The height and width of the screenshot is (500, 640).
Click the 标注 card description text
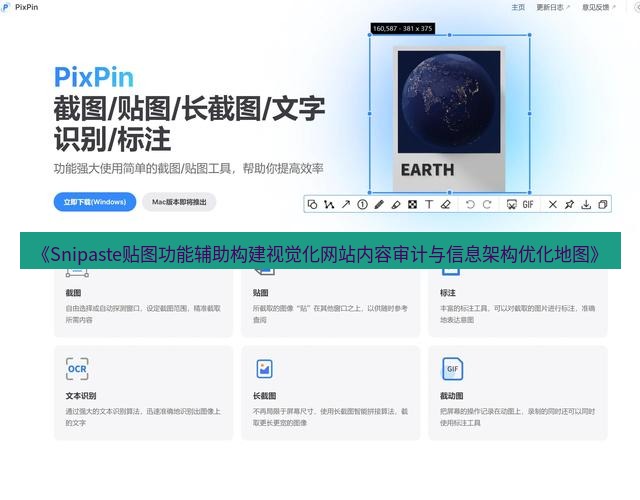(518, 314)
